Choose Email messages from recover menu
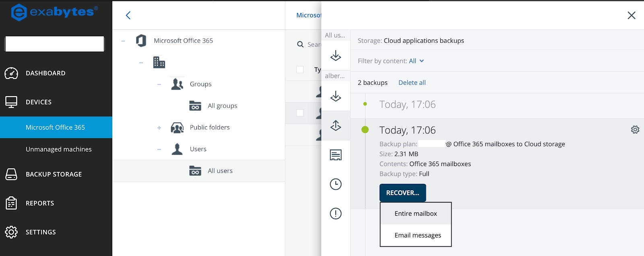Viewport: 644px width, 256px height. [x=416, y=235]
